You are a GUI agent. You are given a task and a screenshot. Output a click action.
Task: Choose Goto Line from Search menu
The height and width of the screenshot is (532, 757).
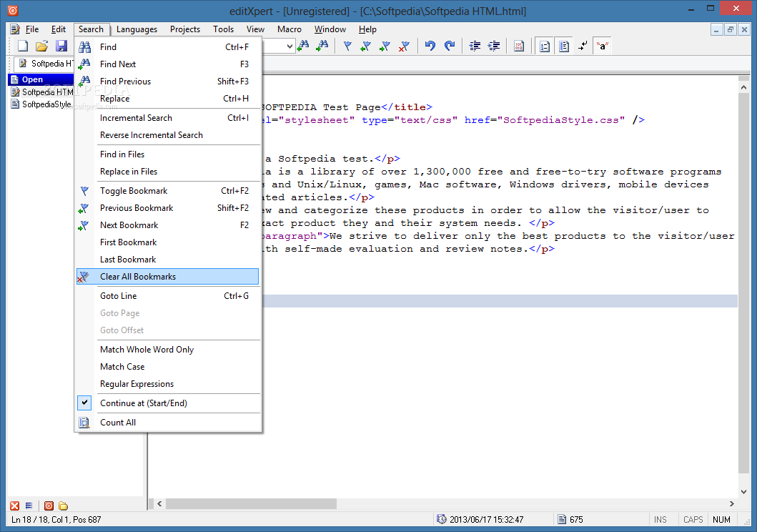(x=169, y=296)
